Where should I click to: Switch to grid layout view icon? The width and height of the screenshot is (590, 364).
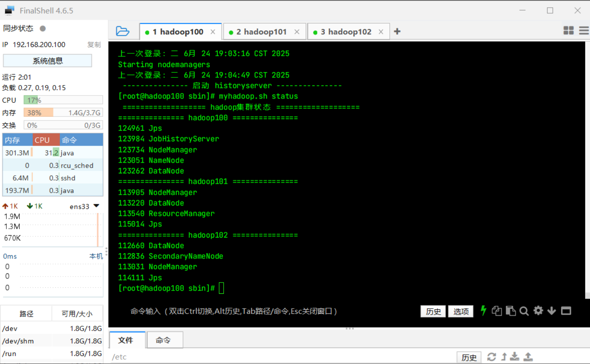[x=568, y=31]
